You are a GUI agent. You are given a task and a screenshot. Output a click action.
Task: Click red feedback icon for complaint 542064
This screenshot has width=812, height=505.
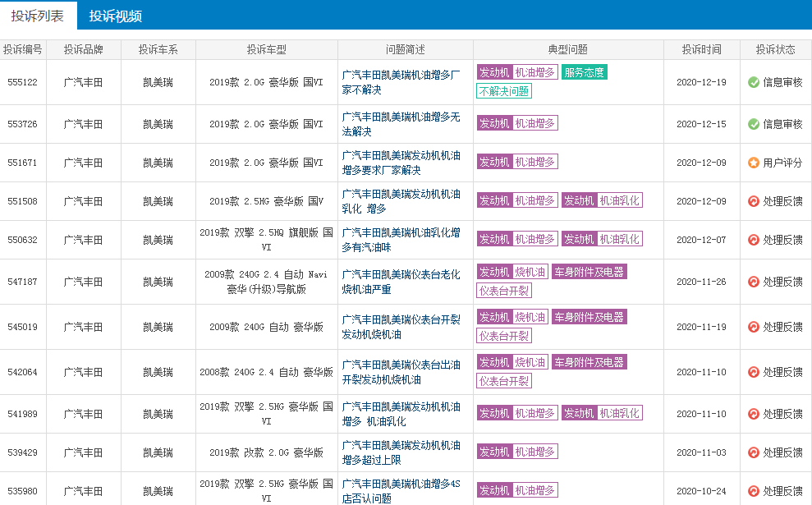coord(753,372)
